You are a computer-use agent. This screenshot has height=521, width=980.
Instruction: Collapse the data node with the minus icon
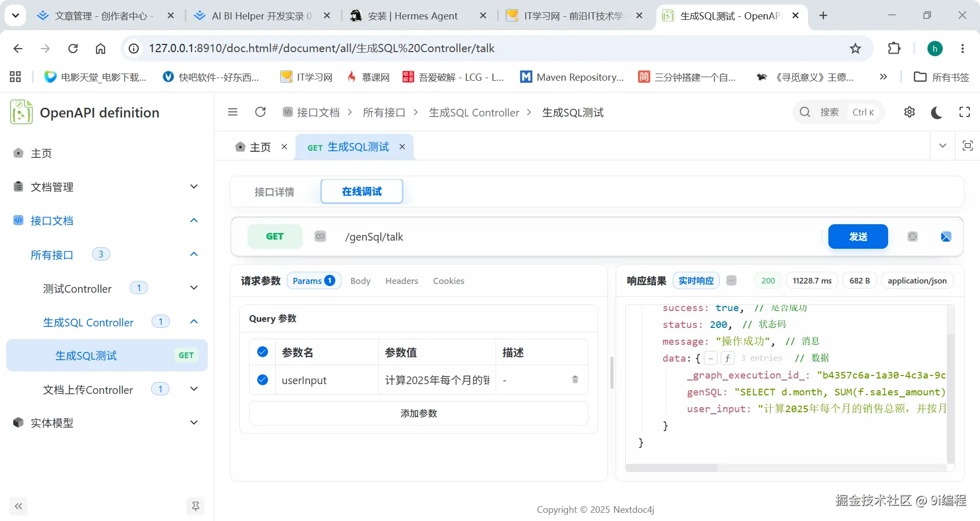(710, 358)
